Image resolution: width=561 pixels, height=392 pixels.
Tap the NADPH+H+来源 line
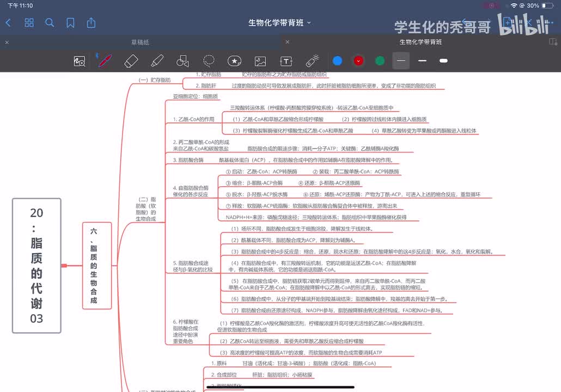(x=316, y=217)
